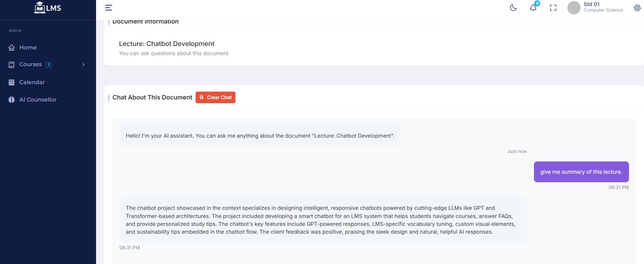
Task: Switch to dark mode moon icon
Action: click(x=513, y=8)
